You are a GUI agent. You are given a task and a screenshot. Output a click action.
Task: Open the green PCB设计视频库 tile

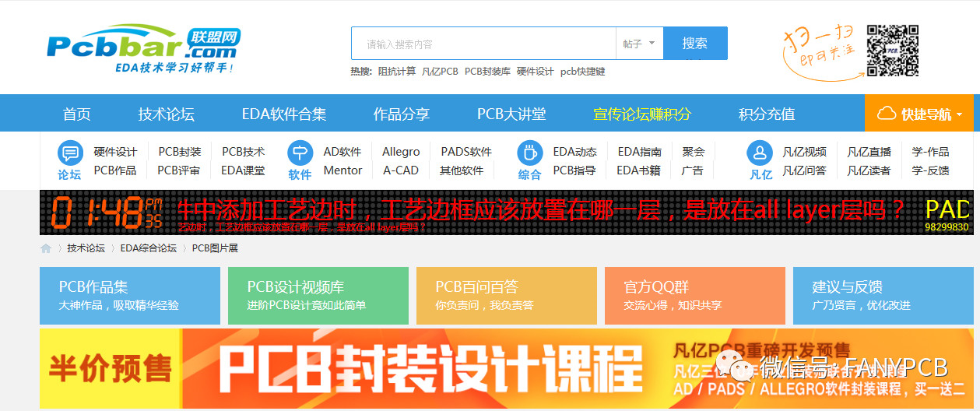pos(318,296)
